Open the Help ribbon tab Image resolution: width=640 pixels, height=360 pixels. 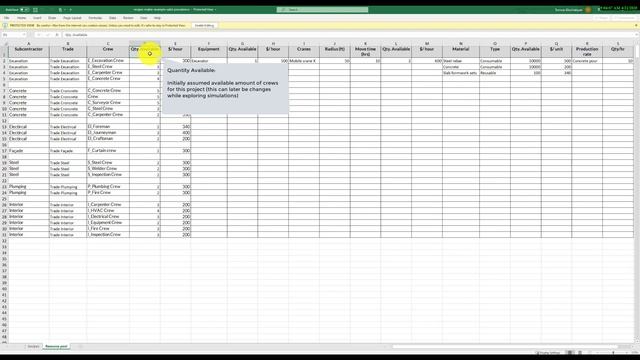(x=157, y=18)
